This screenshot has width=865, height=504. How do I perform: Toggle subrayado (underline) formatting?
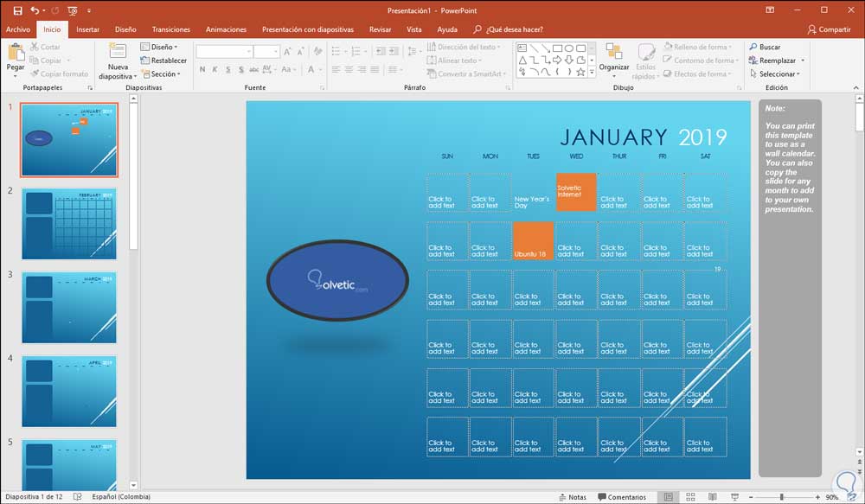(x=228, y=69)
